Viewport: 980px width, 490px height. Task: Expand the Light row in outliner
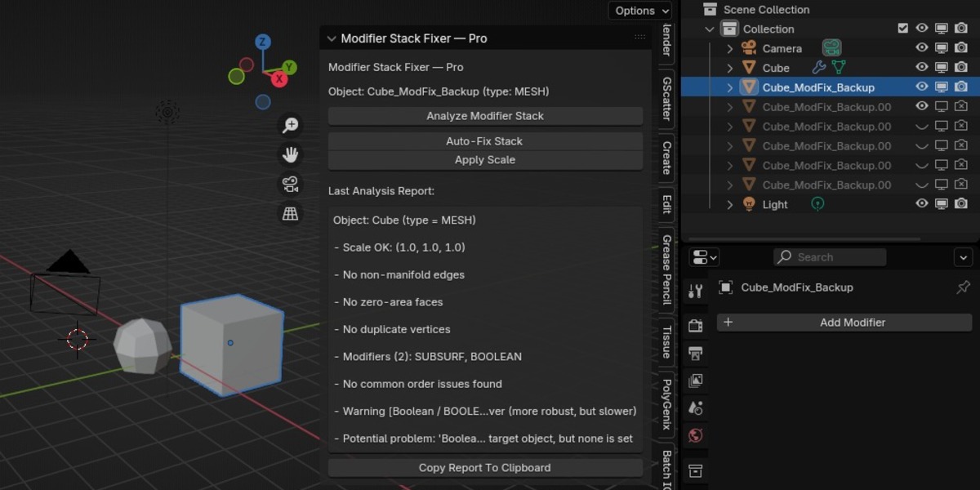[730, 204]
